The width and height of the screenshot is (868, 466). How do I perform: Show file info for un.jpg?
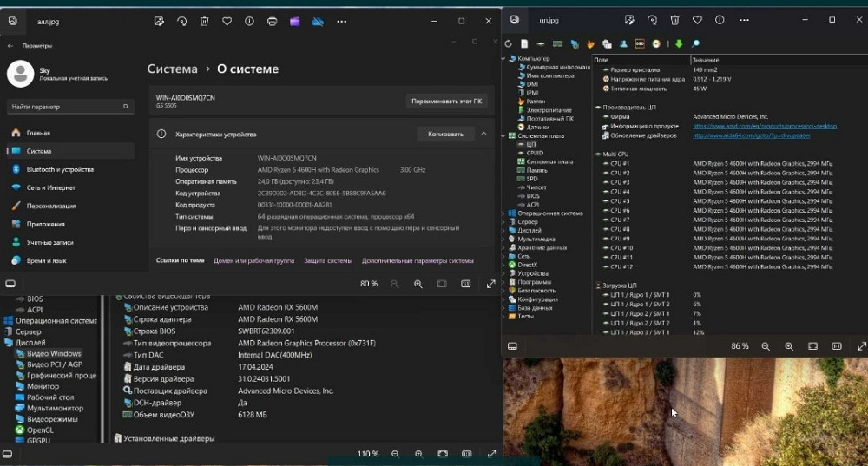(x=720, y=20)
